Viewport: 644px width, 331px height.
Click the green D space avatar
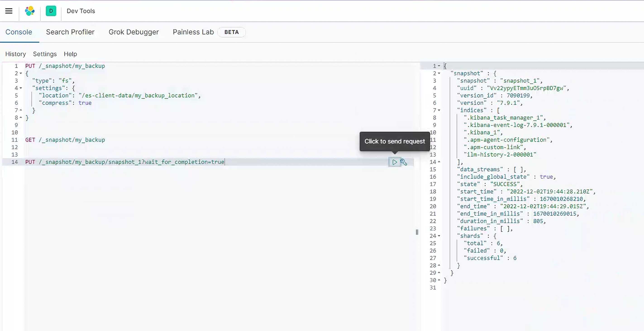tap(51, 11)
